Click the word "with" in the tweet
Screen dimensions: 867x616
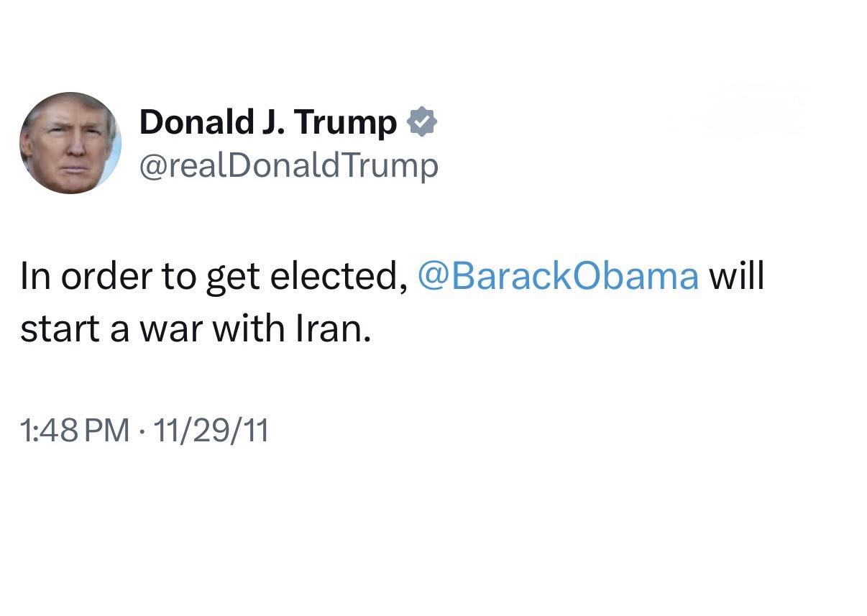tap(247, 328)
